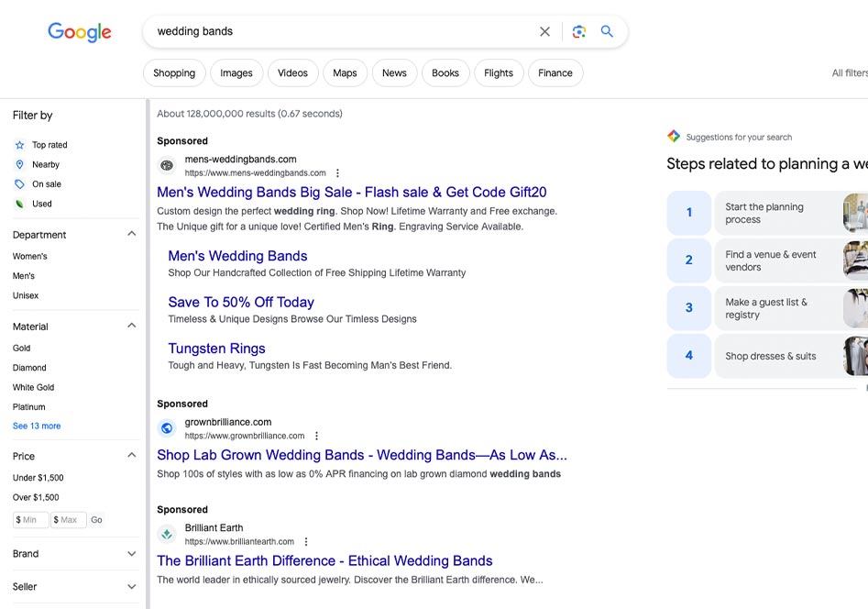Click the wedding bands search input

(x=343, y=31)
